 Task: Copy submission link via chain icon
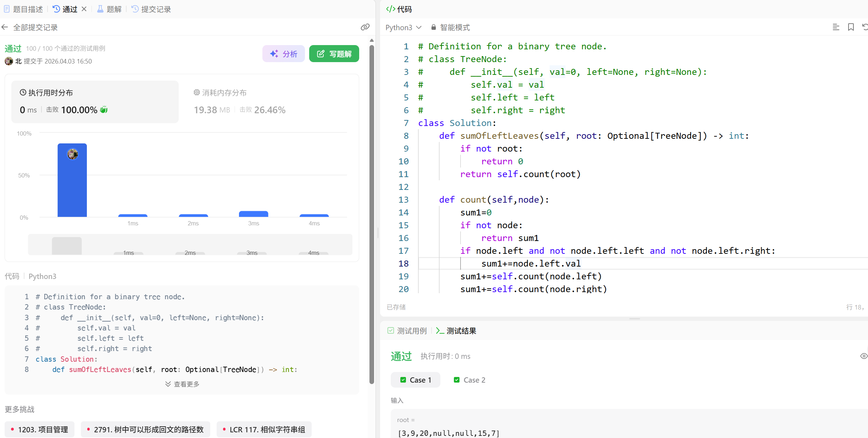pyautogui.click(x=365, y=27)
